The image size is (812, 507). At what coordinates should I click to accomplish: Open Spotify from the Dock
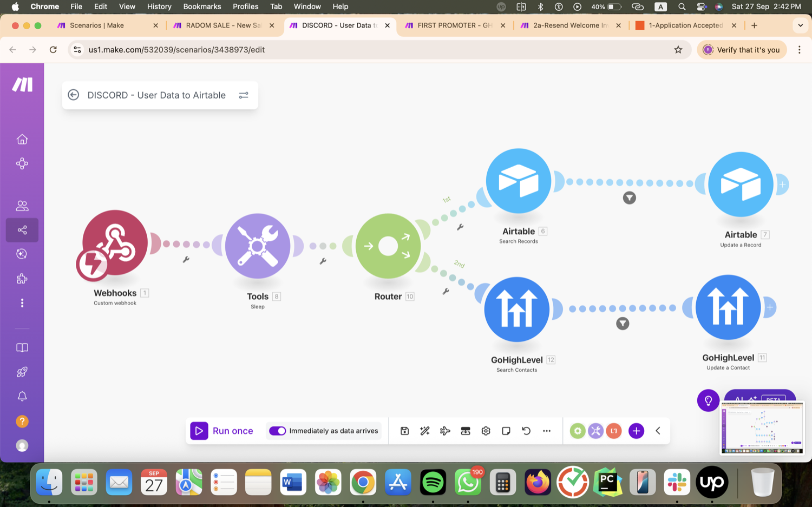[433, 482]
